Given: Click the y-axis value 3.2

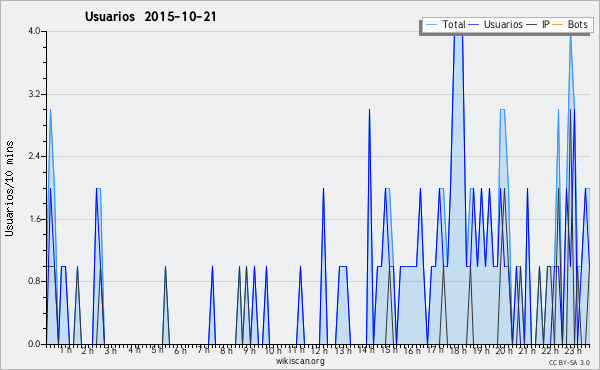Looking at the screenshot, I should 34,94.
